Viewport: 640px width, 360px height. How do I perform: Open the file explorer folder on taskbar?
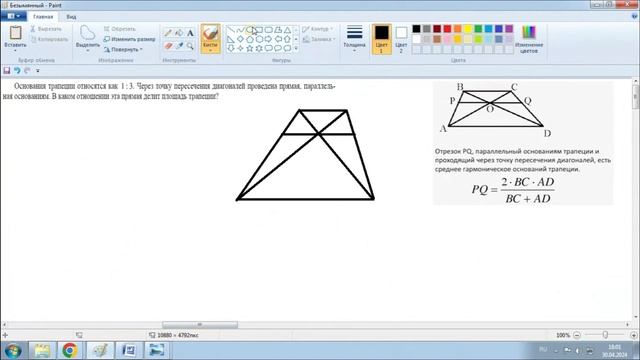pyautogui.click(x=42, y=350)
